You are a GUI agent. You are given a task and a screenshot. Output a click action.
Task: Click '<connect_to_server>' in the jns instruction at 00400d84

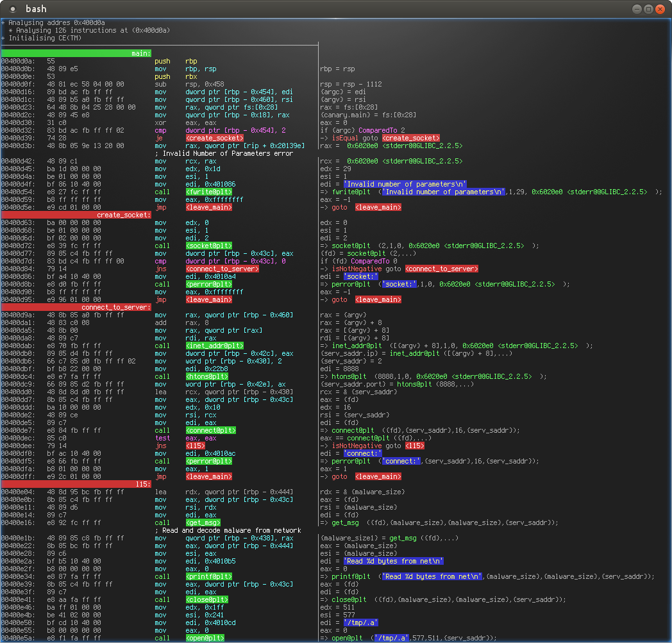coord(223,269)
